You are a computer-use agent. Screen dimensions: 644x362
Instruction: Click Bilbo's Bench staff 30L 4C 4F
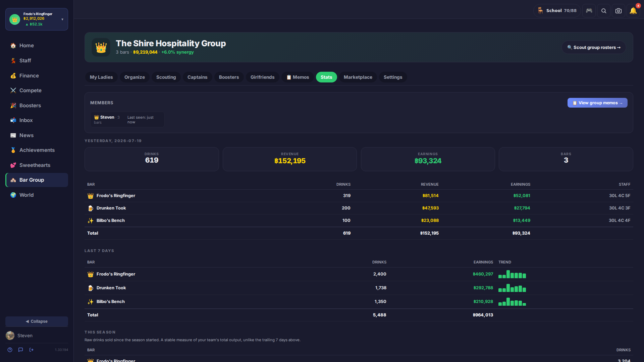620,221
